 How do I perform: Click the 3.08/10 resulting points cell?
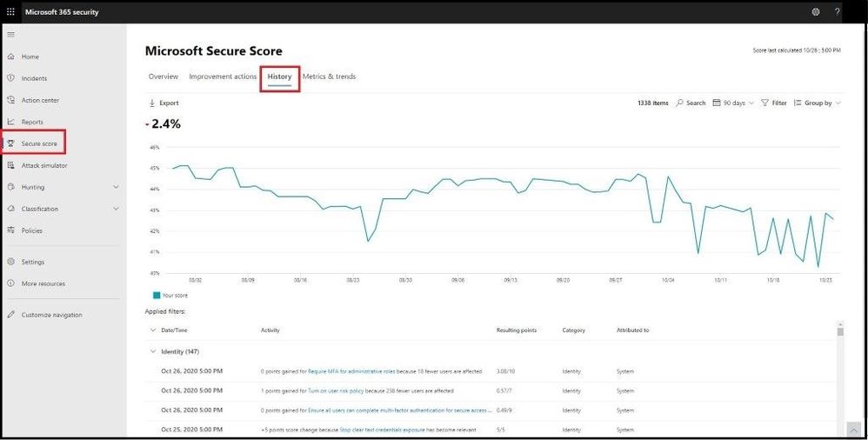coord(505,371)
